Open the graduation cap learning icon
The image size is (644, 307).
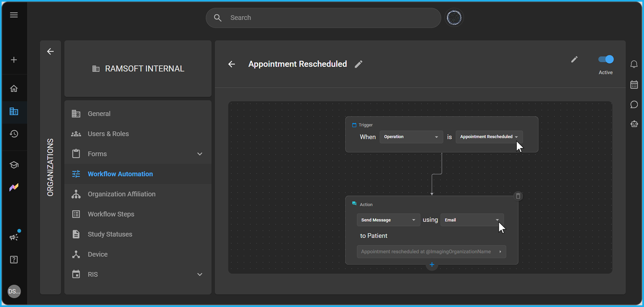click(x=14, y=165)
